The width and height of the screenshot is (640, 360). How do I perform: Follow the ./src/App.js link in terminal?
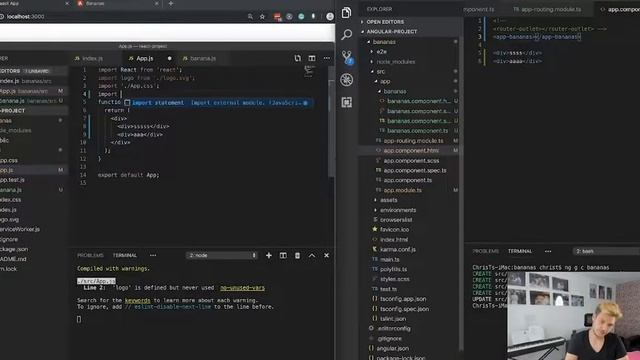(x=96, y=281)
